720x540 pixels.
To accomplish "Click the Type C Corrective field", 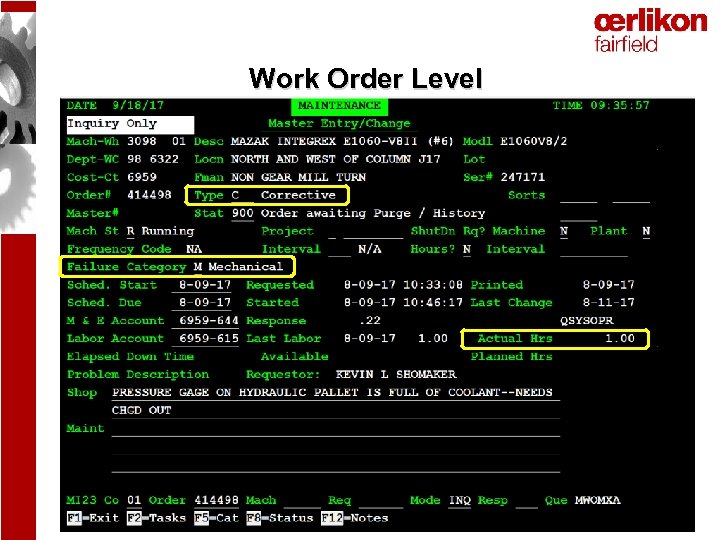I will click(267, 195).
